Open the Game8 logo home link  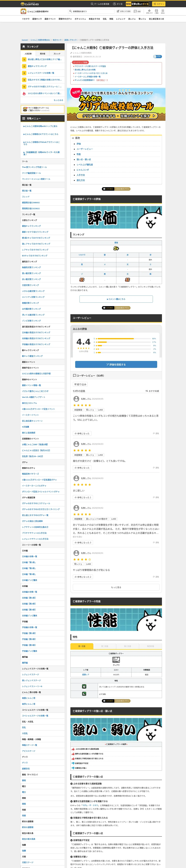[30, 4]
